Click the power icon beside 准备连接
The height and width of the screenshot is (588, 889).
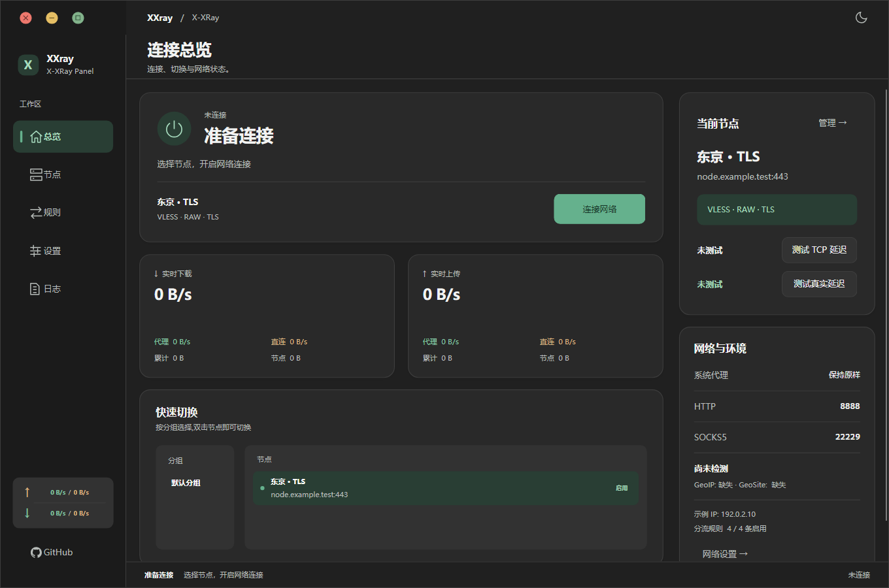tap(174, 129)
